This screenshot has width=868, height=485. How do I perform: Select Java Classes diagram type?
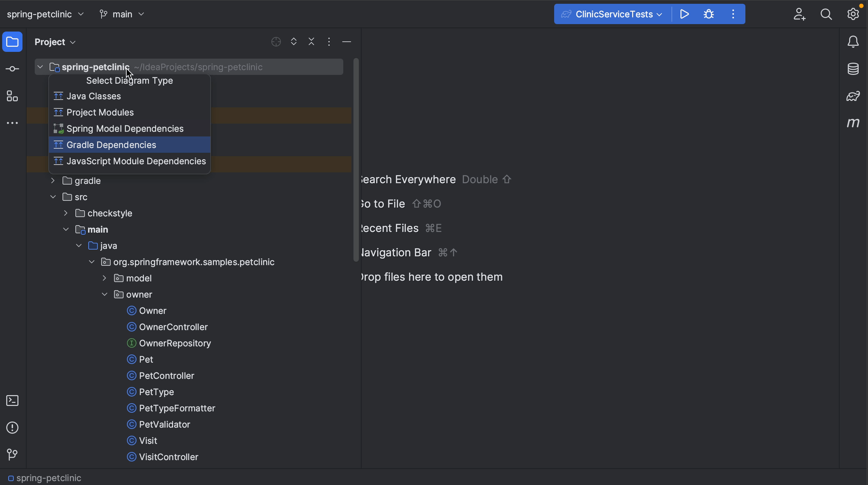coord(94,96)
